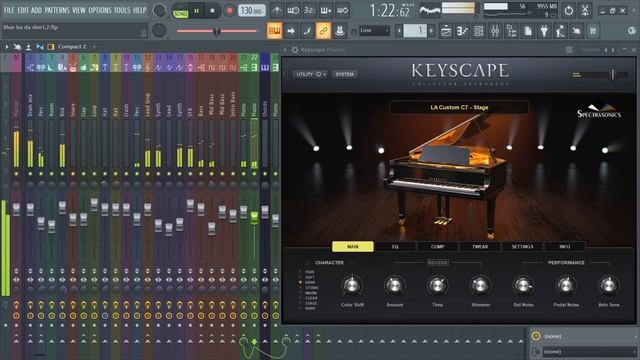Click the tempo tapper tool icon
The height and width of the screenshot is (360, 640).
click(560, 31)
